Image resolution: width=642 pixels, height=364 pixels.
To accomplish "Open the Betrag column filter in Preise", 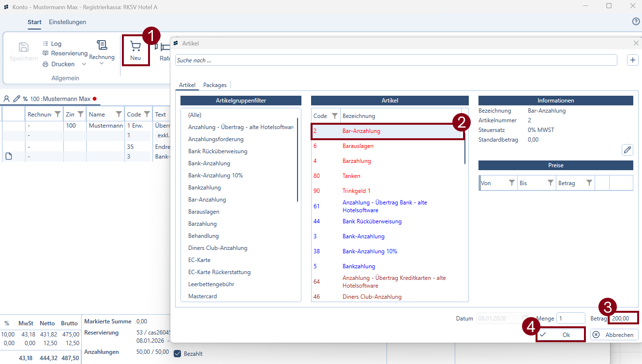I will coord(589,183).
